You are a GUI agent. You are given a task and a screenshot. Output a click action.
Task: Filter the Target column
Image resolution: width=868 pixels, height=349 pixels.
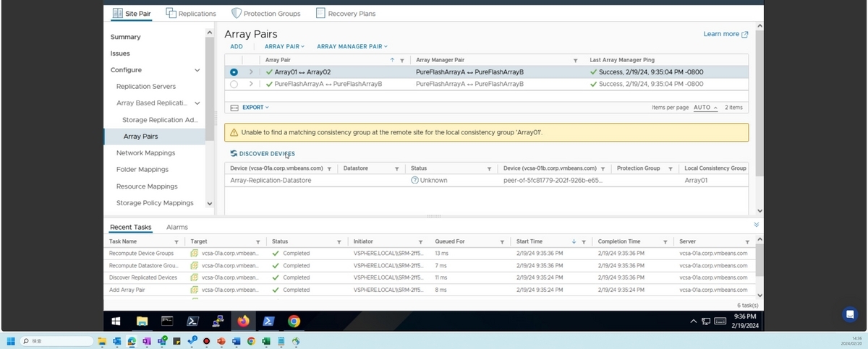click(x=258, y=242)
